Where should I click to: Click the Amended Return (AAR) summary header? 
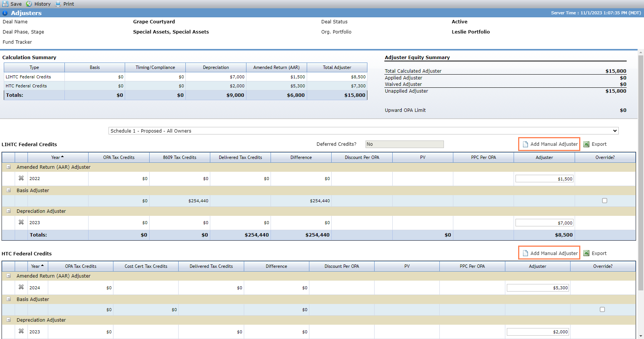click(276, 67)
